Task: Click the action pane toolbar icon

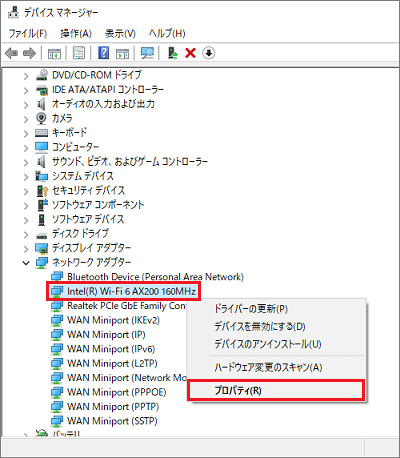Action: point(122,53)
